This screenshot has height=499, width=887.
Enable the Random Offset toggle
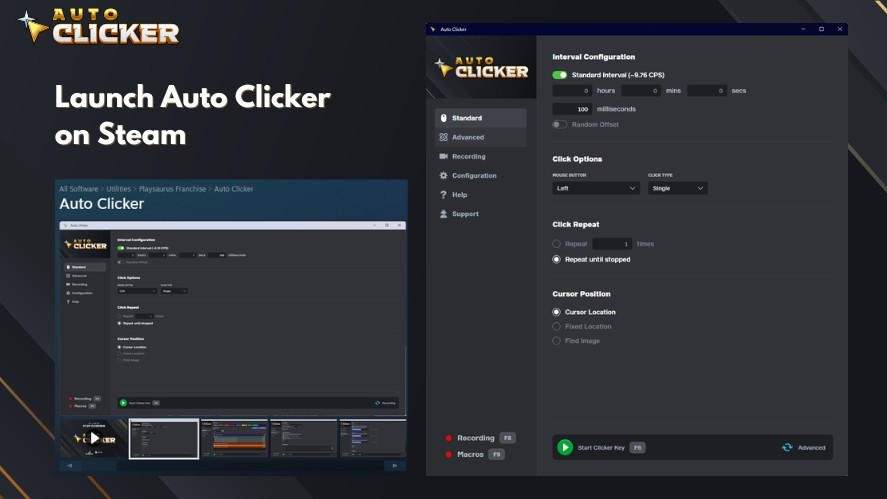tap(560, 124)
